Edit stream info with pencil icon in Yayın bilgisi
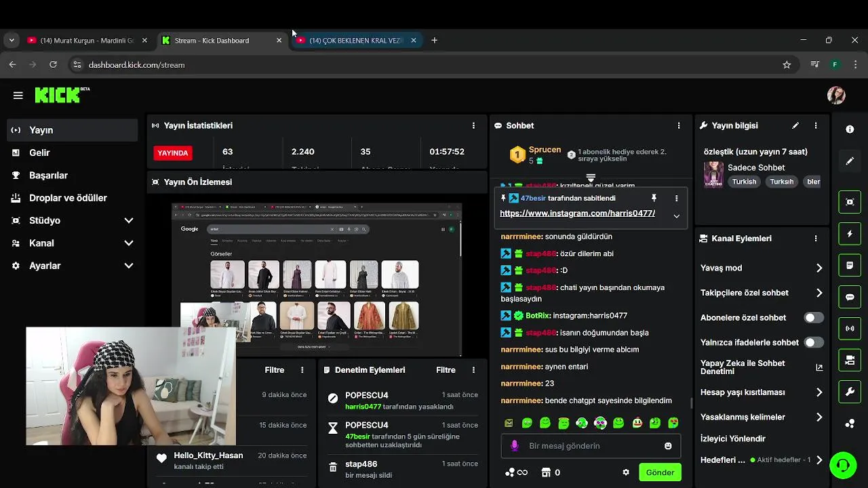Screen dimensions: 868x488 click(x=795, y=125)
